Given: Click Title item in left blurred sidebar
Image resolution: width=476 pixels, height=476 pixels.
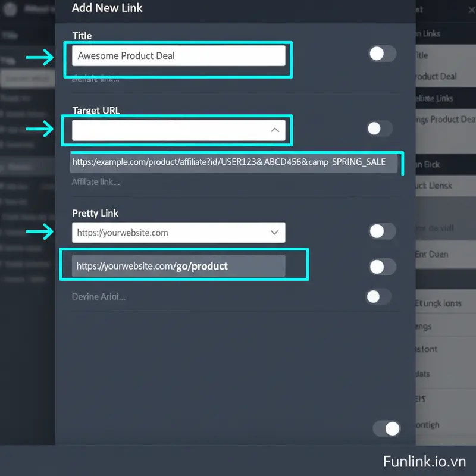Looking at the screenshot, I should (10, 35).
